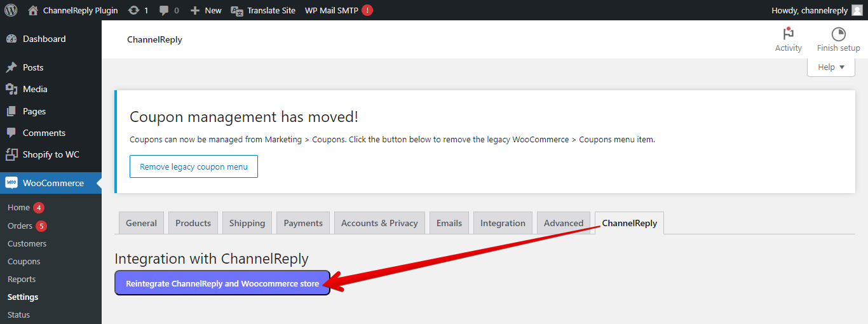Open Settings submenu item
This screenshot has height=324, width=868.
tap(23, 297)
